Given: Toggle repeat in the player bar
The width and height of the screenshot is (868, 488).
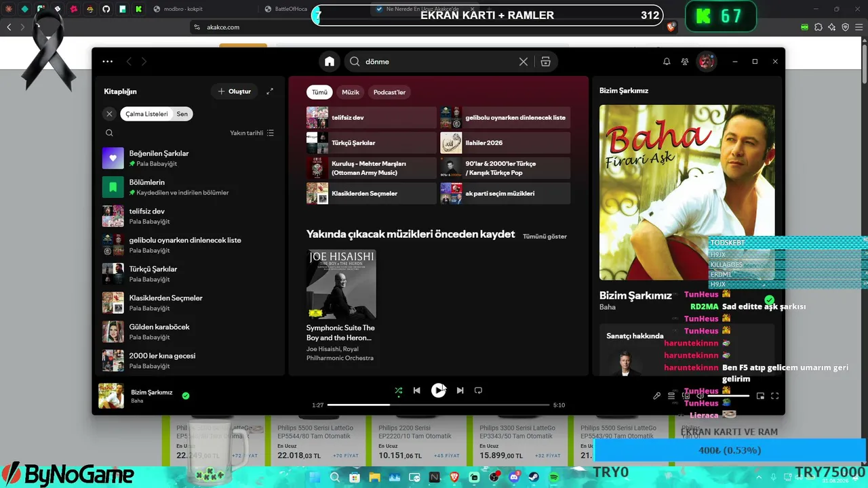Looking at the screenshot, I should [x=478, y=390].
